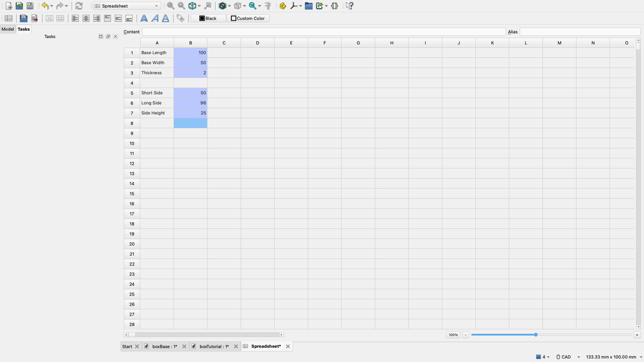The width and height of the screenshot is (644, 362).
Task: Select the Import spreadsheet icon
Action: tap(23, 18)
